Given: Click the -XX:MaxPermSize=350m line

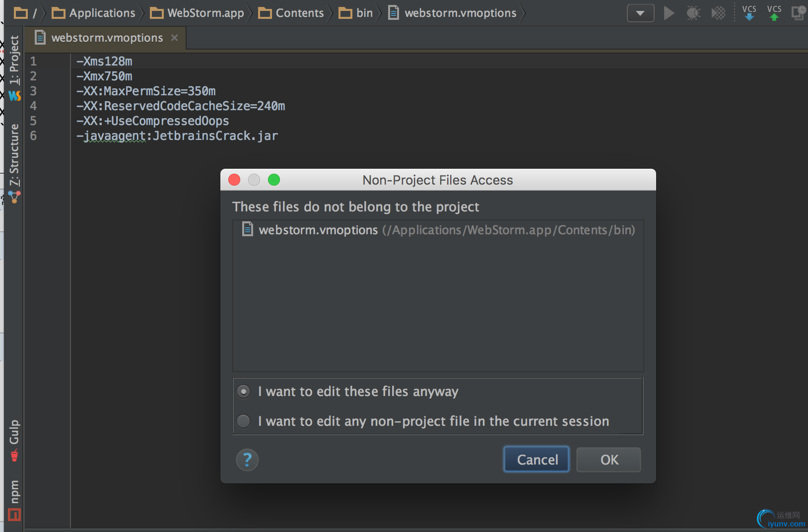Looking at the screenshot, I should tap(146, 91).
